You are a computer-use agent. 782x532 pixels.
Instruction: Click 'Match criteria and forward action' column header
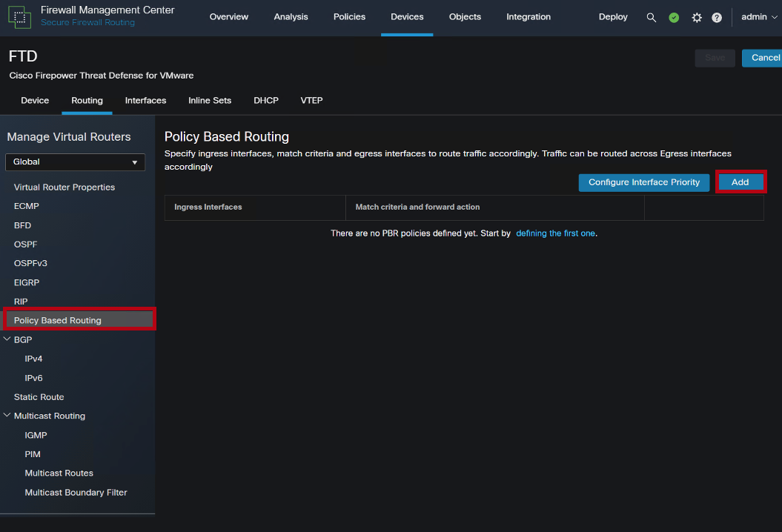(x=417, y=207)
